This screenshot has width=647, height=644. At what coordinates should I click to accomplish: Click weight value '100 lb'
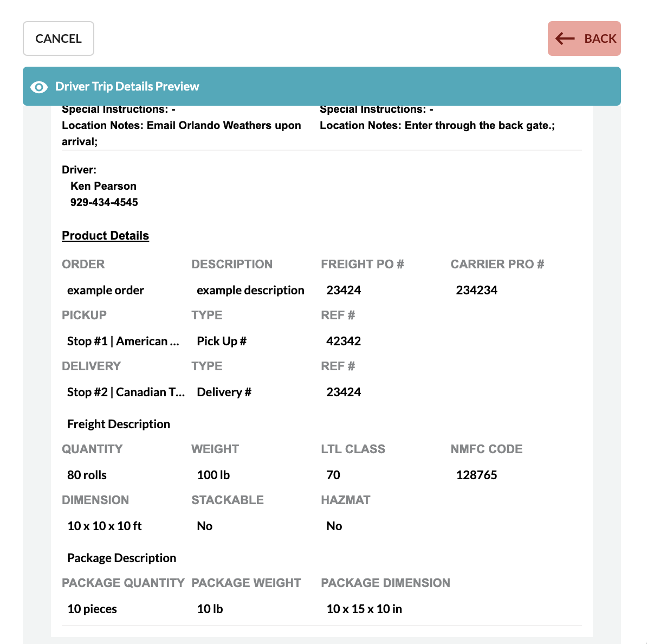[x=213, y=475]
